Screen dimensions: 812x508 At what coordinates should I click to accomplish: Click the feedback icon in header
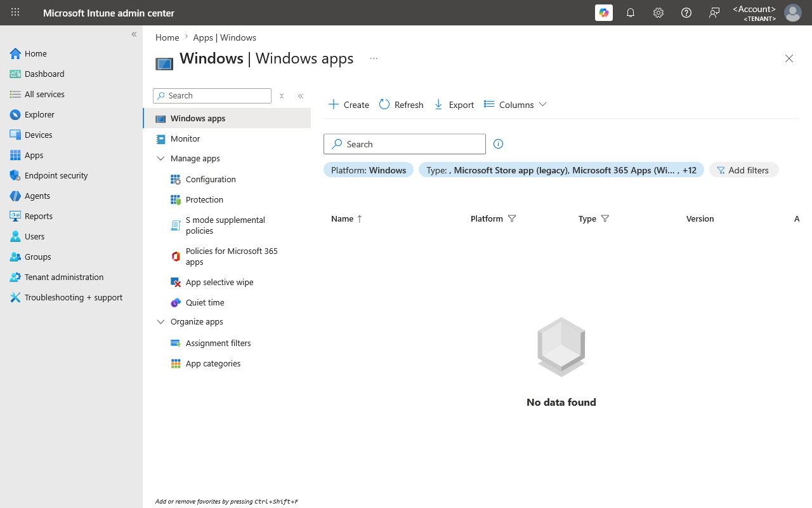tap(714, 13)
